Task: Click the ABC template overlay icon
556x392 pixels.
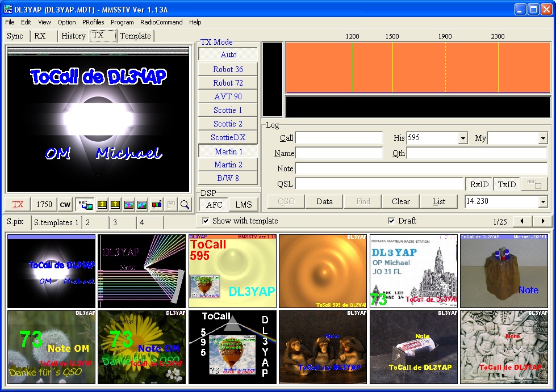Action: (85, 204)
